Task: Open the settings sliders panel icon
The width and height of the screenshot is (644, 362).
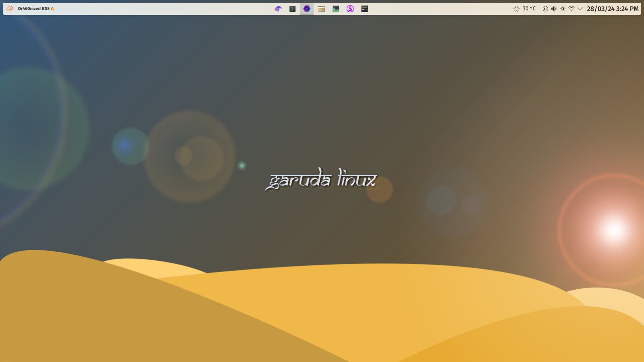Action: pyautogui.click(x=365, y=9)
